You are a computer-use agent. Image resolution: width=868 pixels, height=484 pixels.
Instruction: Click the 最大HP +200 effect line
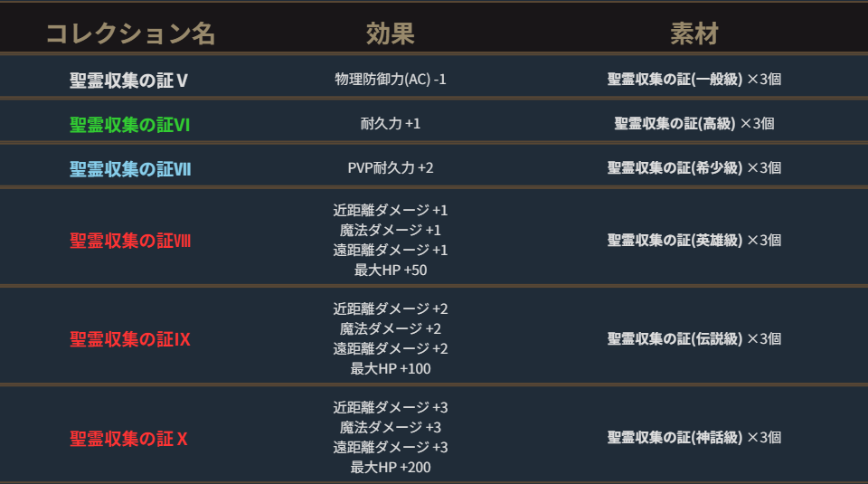pos(391,468)
